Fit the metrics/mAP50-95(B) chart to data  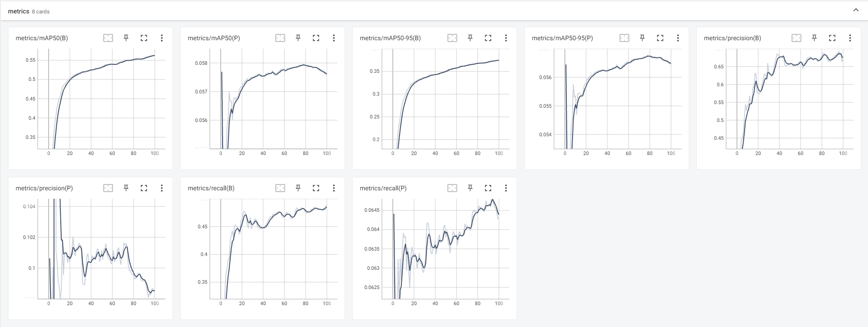[x=452, y=38]
